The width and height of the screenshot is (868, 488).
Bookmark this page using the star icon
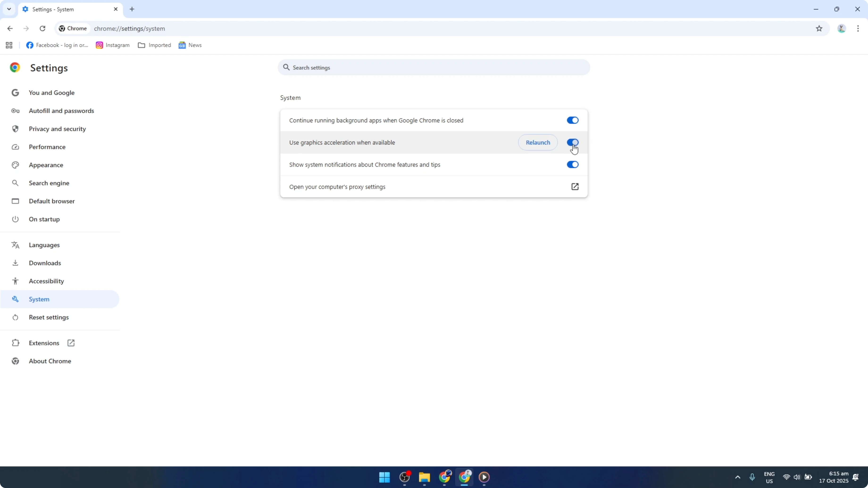click(x=819, y=29)
